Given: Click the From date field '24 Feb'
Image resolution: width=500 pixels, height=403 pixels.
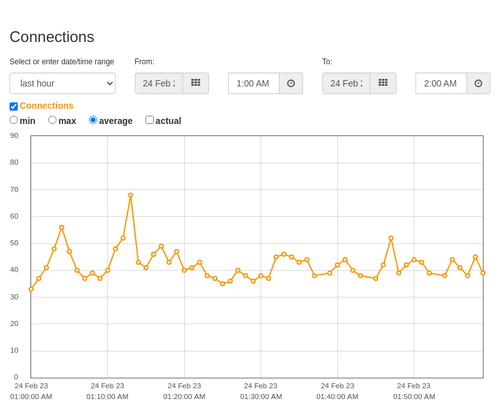Looking at the screenshot, I should click(159, 83).
